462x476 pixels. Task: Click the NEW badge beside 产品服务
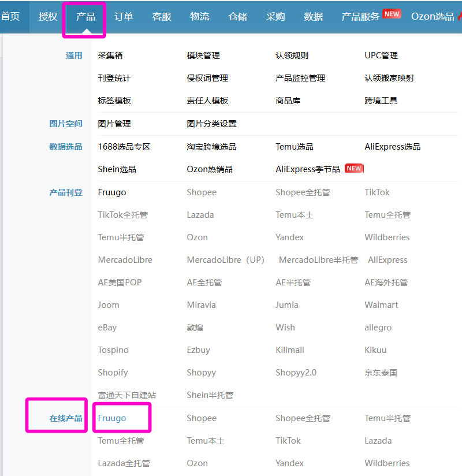(392, 14)
